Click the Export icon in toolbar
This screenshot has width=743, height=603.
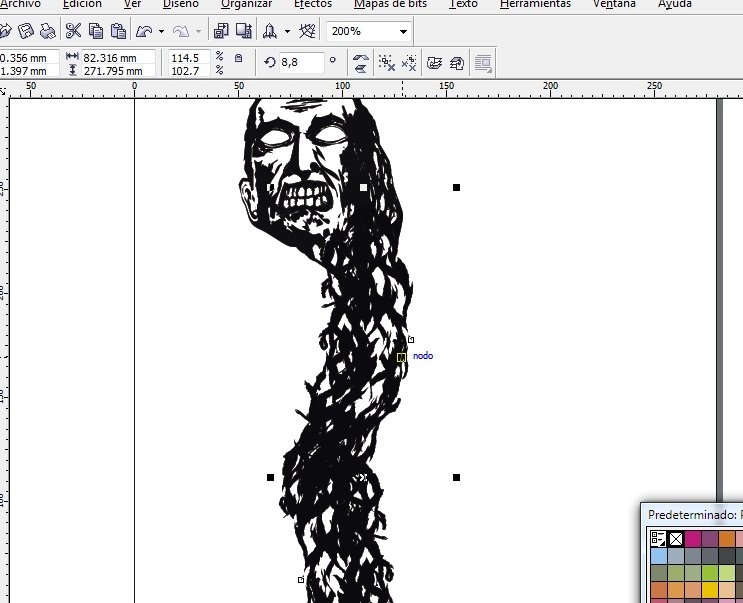[x=244, y=31]
